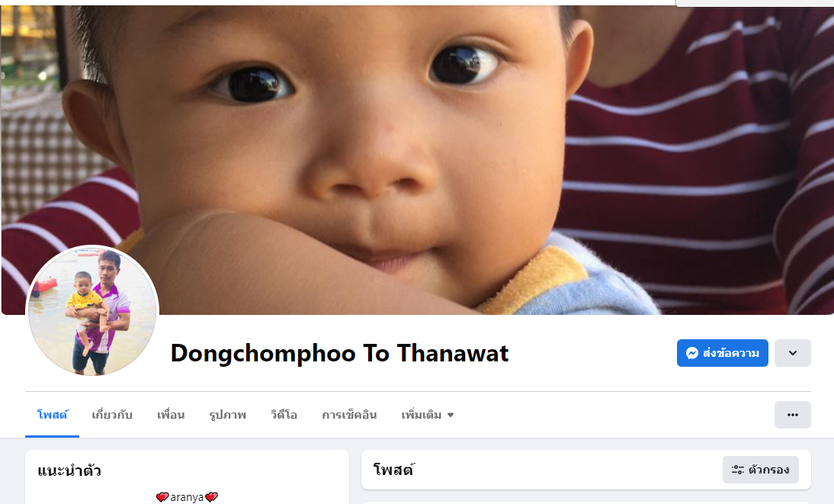View the การเช็คอิน check-ins tab
This screenshot has width=834, height=504.
pos(349,415)
